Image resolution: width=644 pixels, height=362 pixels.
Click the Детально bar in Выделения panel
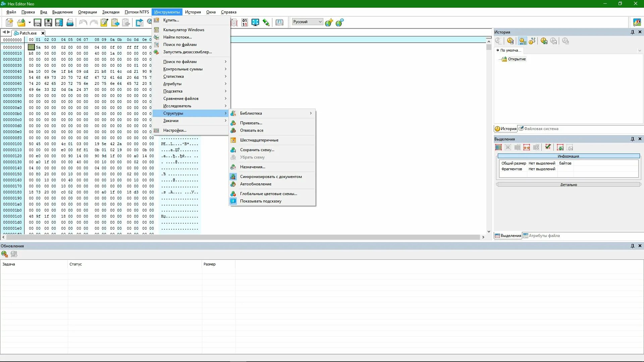568,185
